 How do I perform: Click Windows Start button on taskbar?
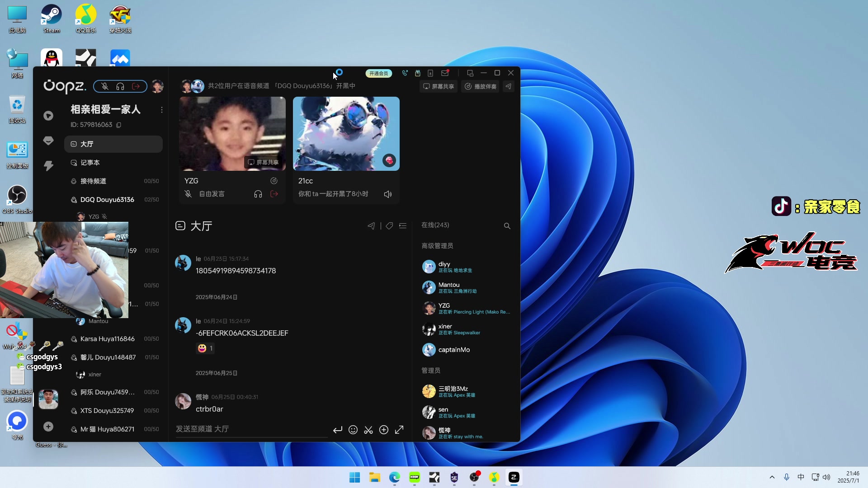[355, 478]
